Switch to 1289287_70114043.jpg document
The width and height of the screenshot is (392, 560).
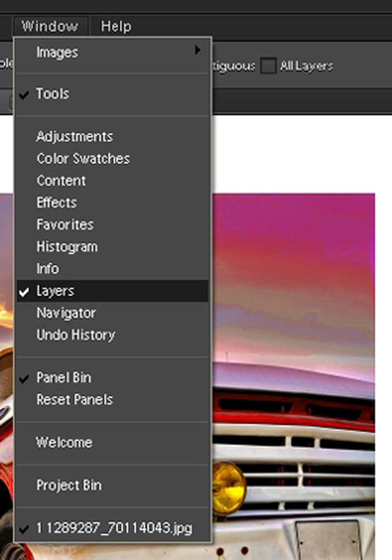pyautogui.click(x=114, y=528)
